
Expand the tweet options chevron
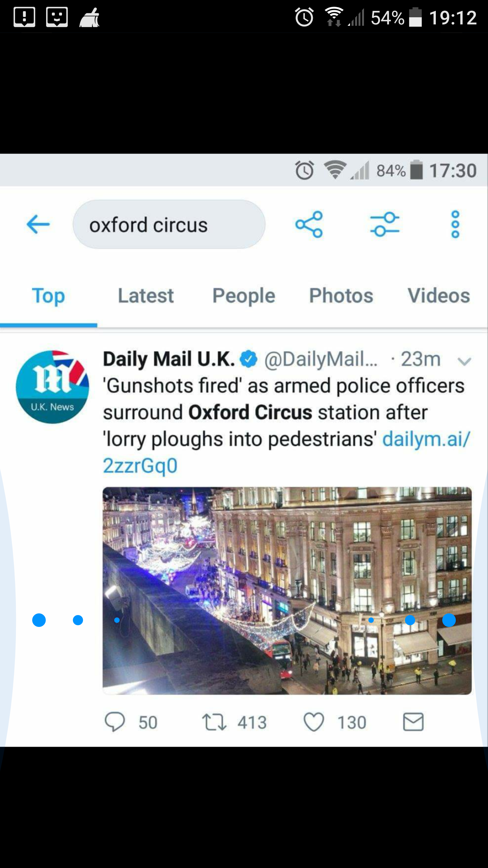pyautogui.click(x=464, y=361)
